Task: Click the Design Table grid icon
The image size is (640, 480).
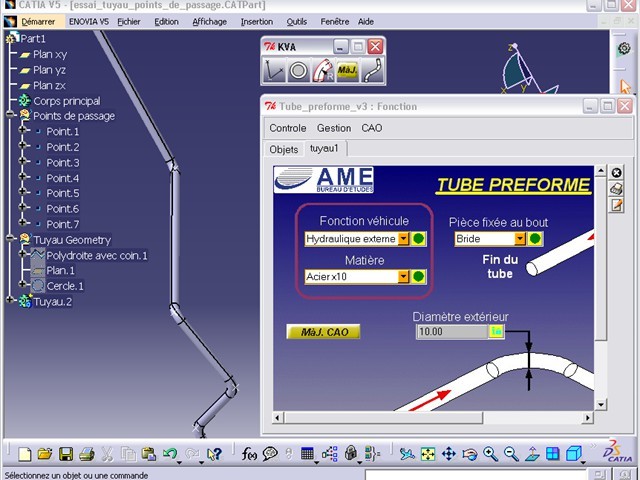Action: [307, 454]
